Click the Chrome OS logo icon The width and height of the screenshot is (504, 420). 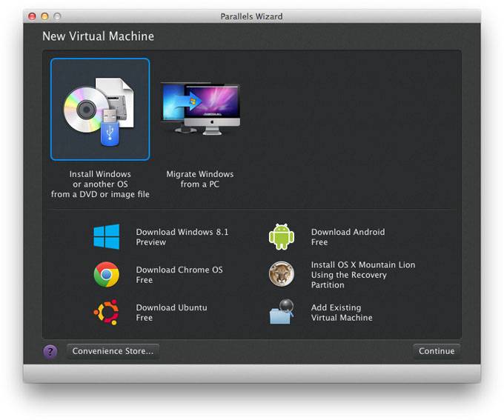click(x=107, y=274)
